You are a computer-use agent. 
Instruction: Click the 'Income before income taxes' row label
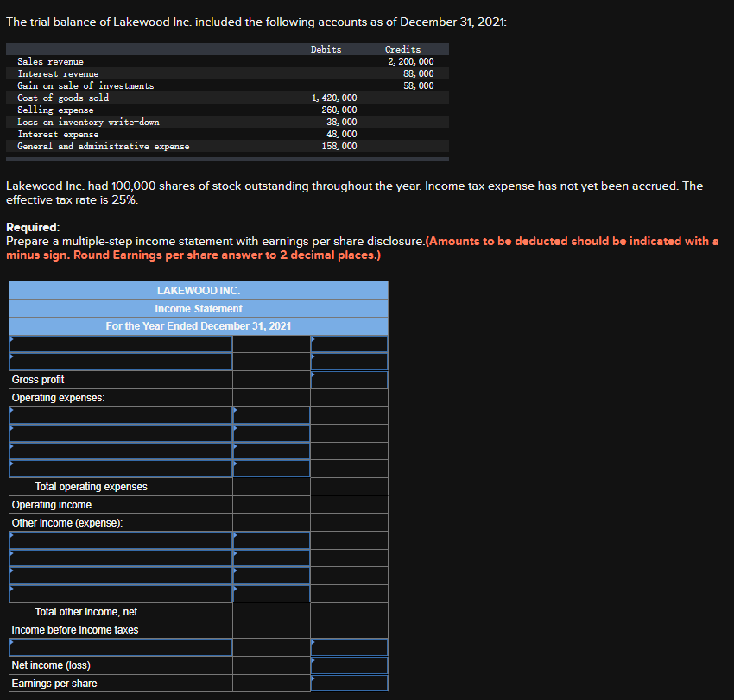[75, 630]
